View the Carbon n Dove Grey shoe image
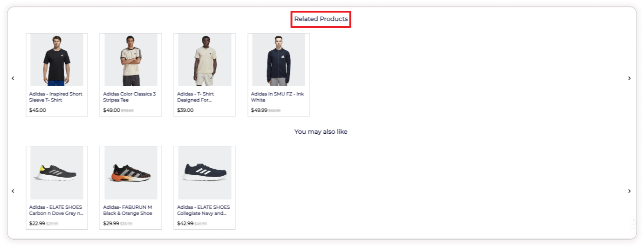The image size is (644, 247). pos(56,172)
